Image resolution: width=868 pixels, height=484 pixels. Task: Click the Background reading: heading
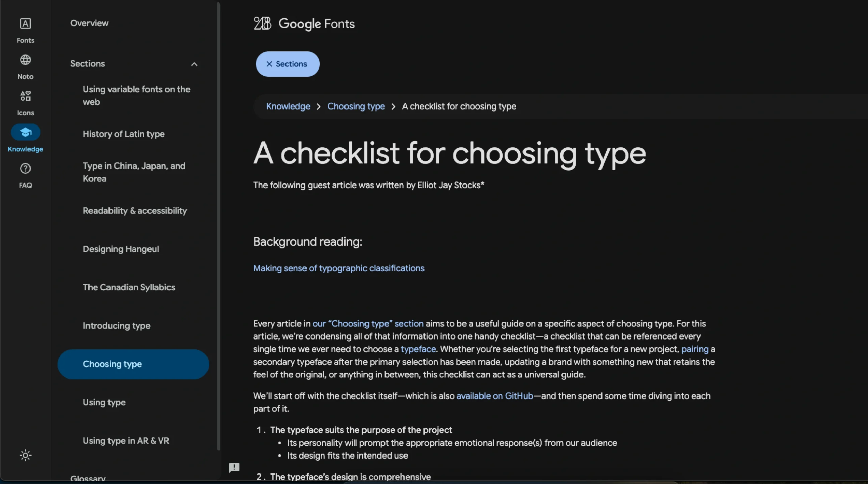(x=308, y=242)
